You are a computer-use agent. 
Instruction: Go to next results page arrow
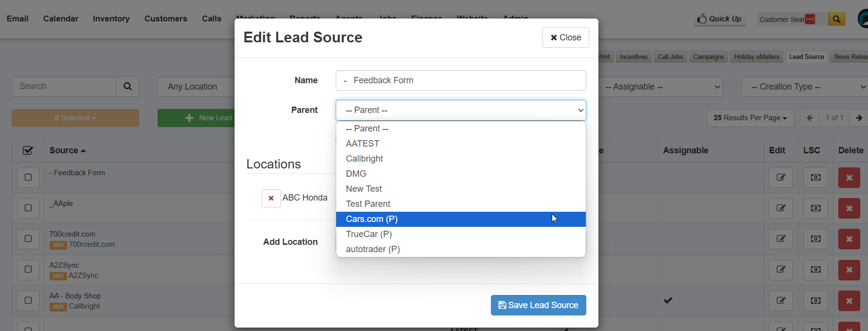point(859,118)
